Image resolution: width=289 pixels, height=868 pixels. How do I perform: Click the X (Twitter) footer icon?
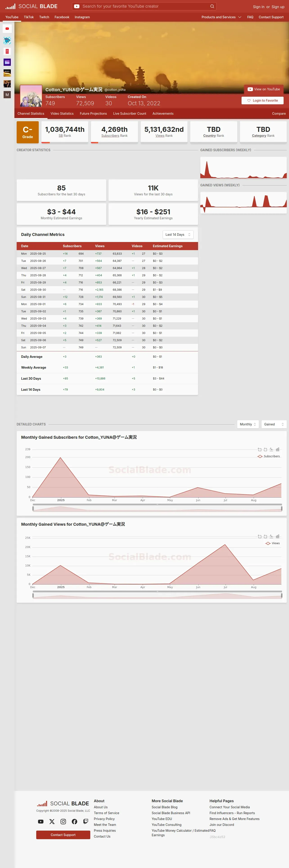click(52, 822)
